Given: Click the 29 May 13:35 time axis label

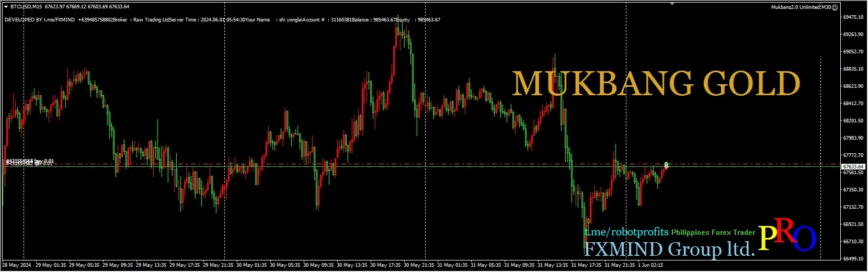Looking at the screenshot, I should [151, 265].
